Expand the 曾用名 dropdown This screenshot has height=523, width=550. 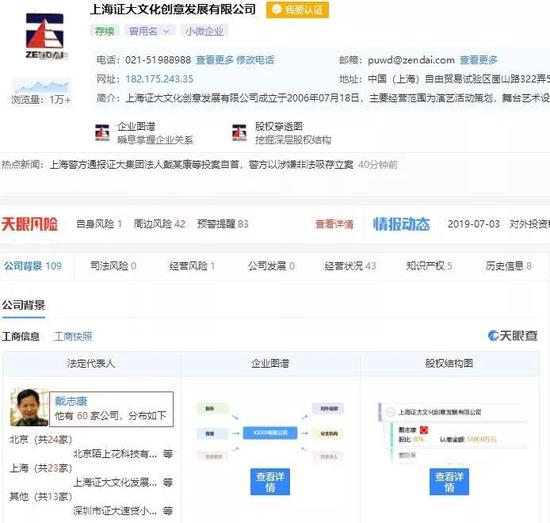[149, 31]
